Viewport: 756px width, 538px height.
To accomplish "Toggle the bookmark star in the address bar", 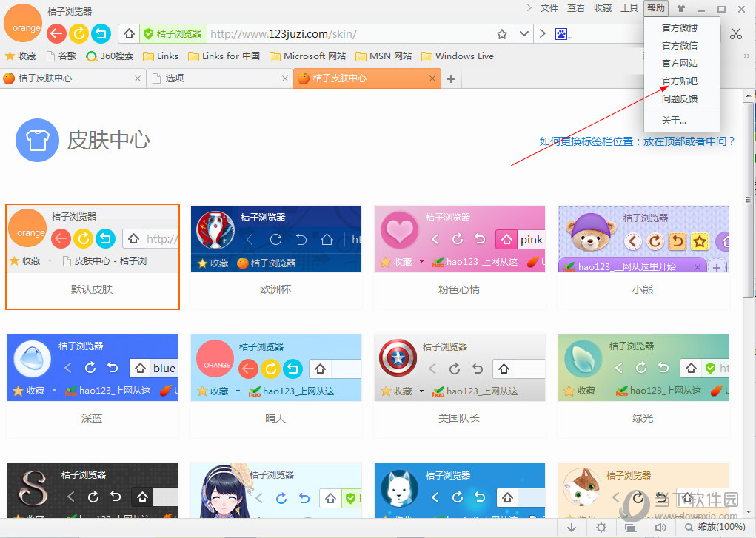I will click(x=503, y=33).
